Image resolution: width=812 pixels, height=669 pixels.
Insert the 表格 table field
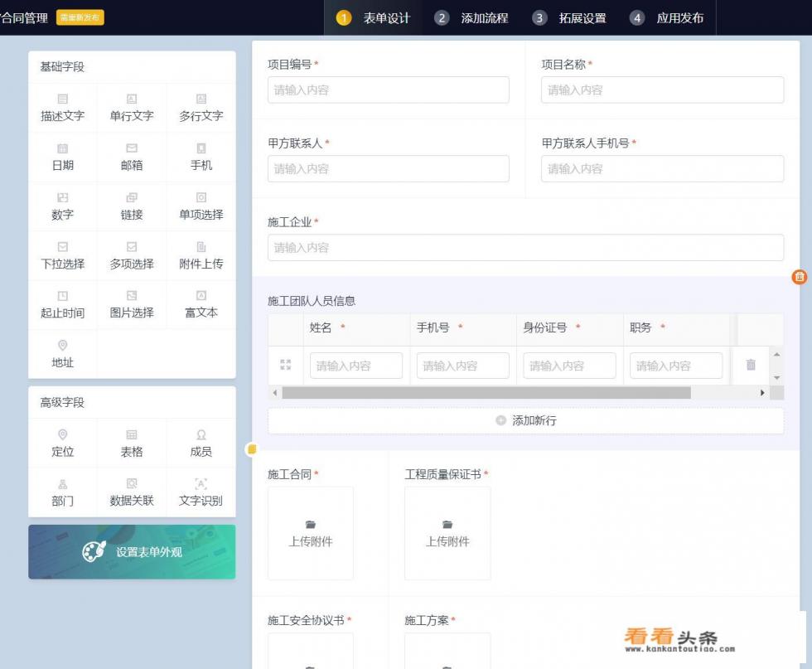(132, 444)
